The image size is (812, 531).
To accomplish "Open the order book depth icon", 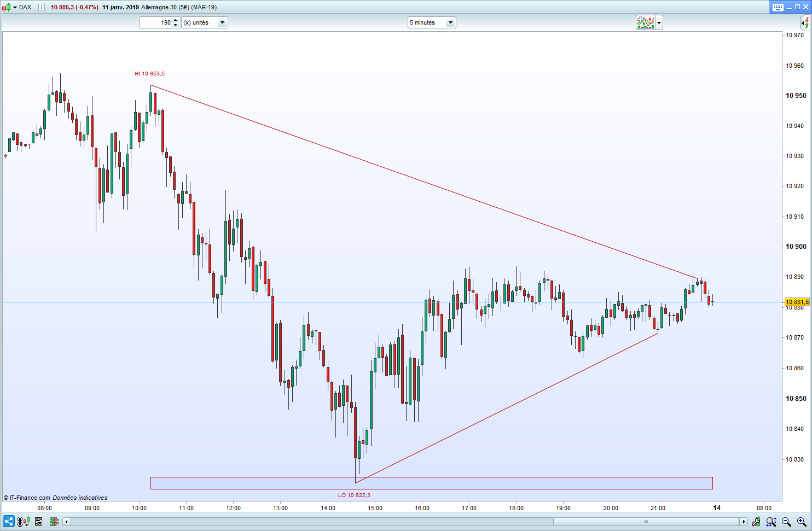I will tap(54, 521).
